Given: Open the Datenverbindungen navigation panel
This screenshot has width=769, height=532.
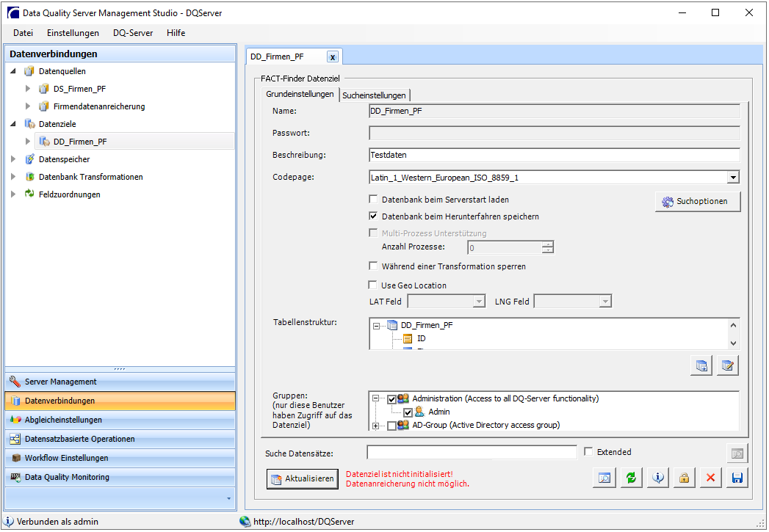Looking at the screenshot, I should pyautogui.click(x=120, y=401).
